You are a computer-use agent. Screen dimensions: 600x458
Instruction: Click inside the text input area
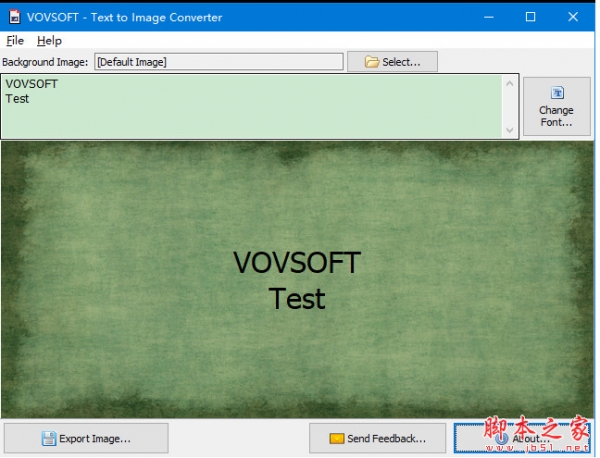[253, 107]
